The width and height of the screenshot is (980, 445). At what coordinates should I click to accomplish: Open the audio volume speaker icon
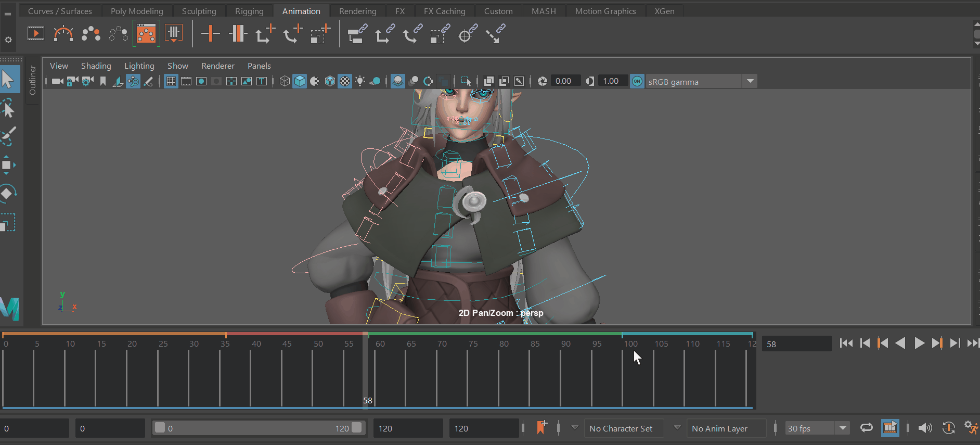coord(925,428)
